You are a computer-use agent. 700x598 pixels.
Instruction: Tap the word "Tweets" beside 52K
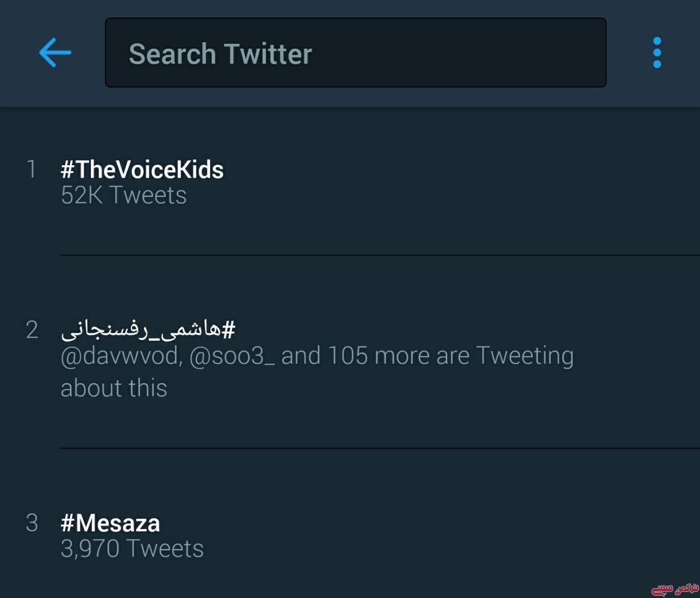point(148,195)
